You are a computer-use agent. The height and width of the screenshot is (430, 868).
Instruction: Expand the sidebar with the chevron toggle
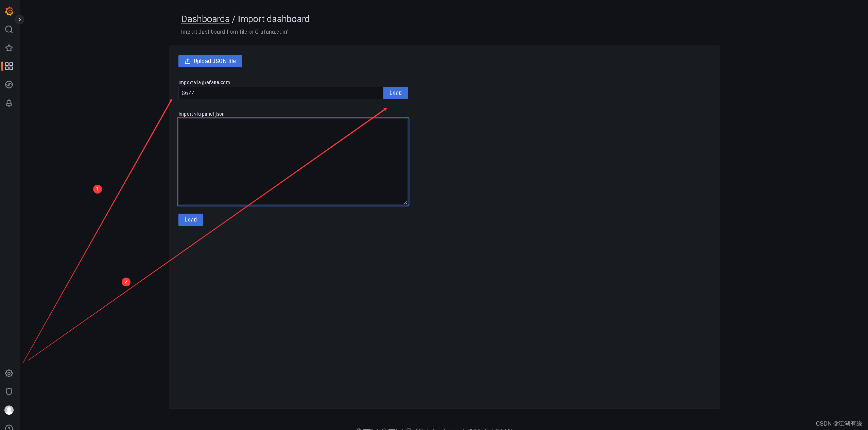(x=20, y=20)
